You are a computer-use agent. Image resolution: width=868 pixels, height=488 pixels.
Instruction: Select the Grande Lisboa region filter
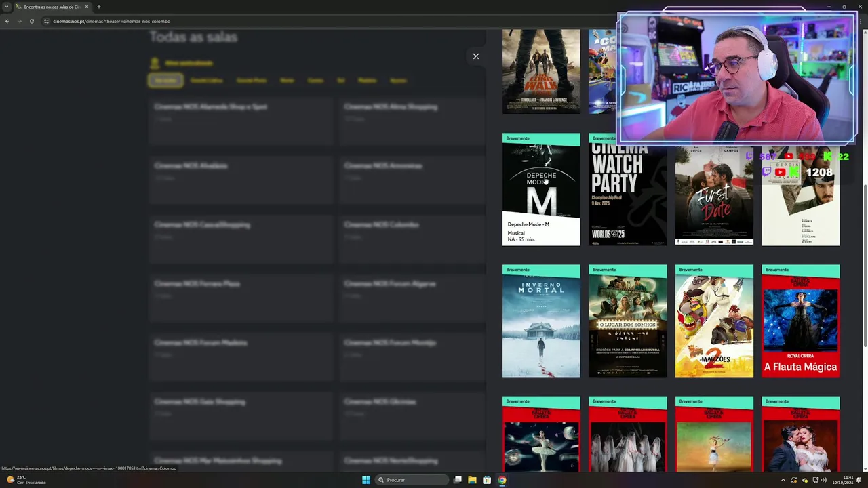coord(206,81)
